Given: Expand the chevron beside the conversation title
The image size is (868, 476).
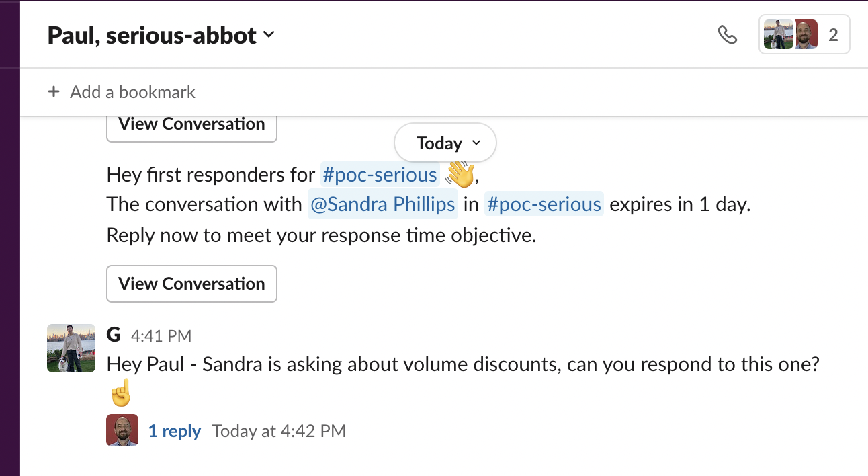Looking at the screenshot, I should (269, 35).
